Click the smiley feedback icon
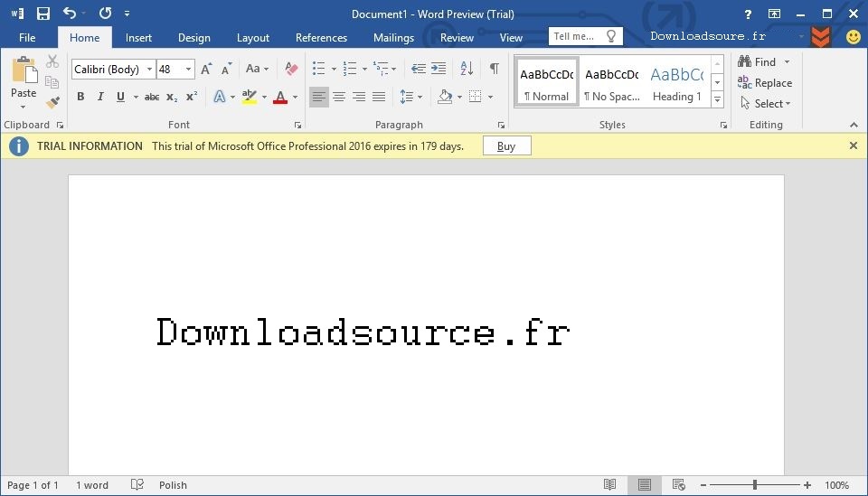The width and height of the screenshot is (868, 496). tap(854, 37)
